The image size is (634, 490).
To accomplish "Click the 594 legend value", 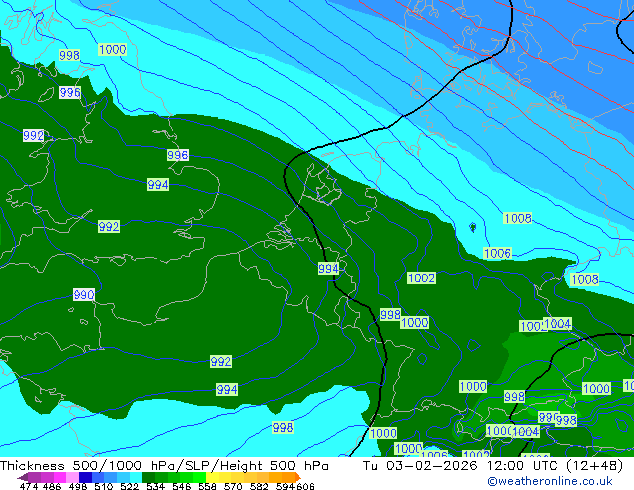I will pos(285,486).
